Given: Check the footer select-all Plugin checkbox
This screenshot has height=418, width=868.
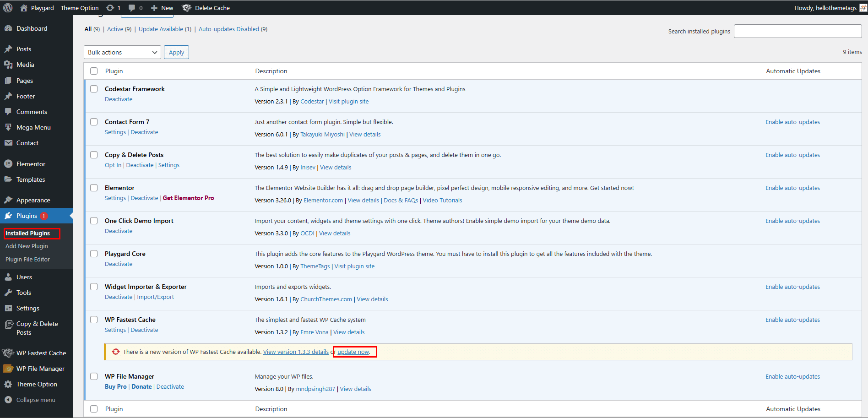Looking at the screenshot, I should click(94, 409).
